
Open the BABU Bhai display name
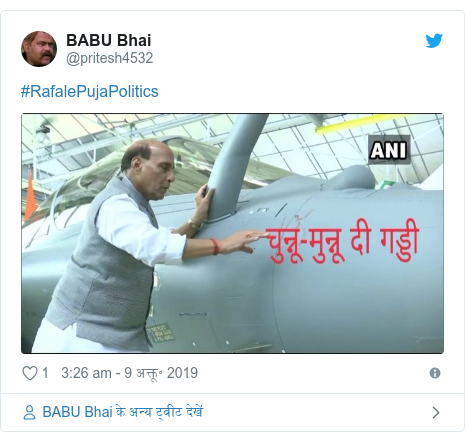tap(109, 40)
